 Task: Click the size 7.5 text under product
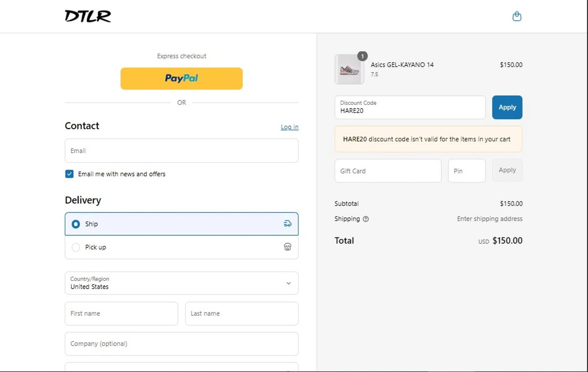374,74
